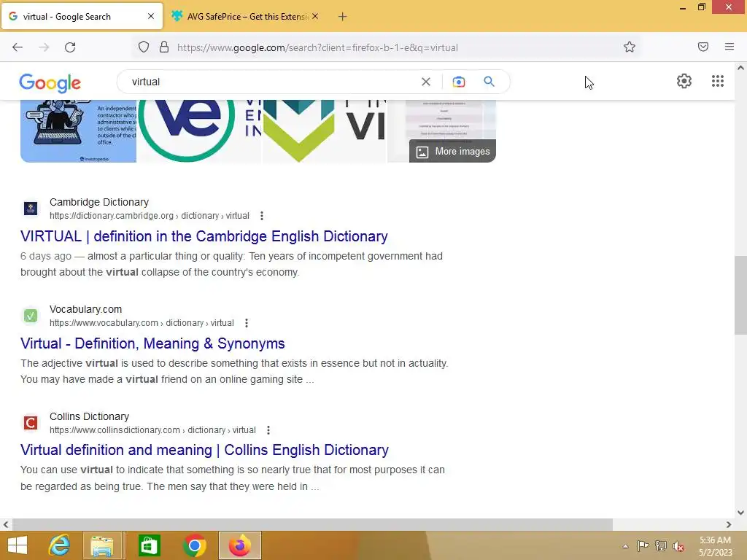Open Windows Store from taskbar
This screenshot has height=560, width=747.
click(x=149, y=545)
